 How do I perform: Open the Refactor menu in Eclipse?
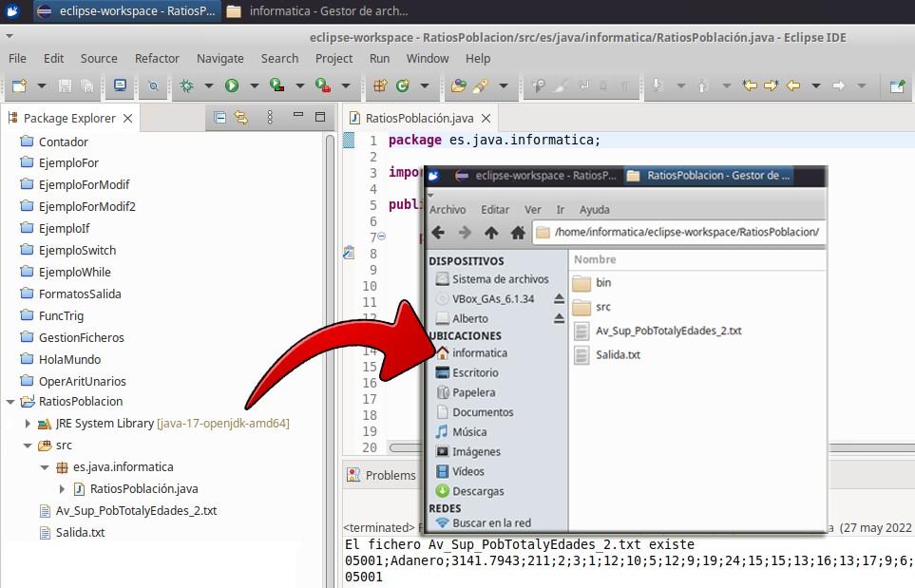[157, 58]
